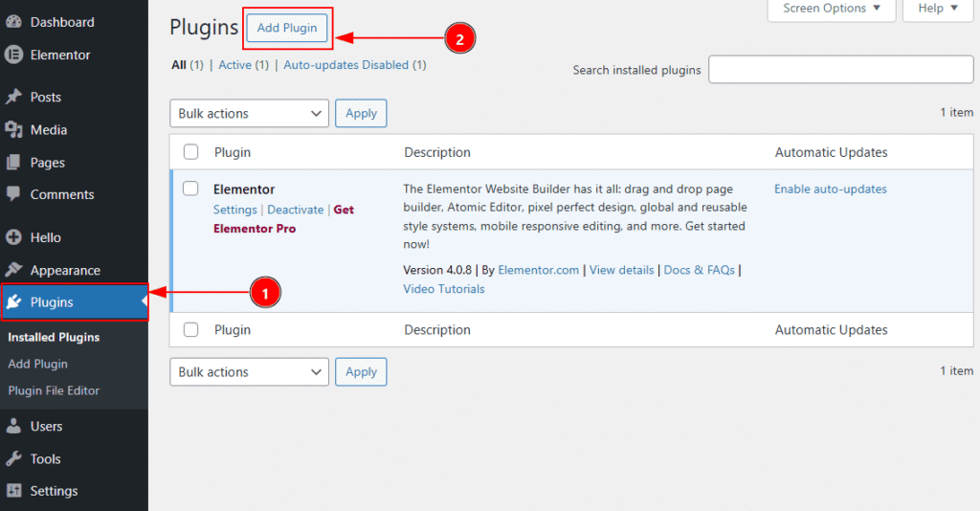Click the Settings sliders icon
980x511 pixels.
pyautogui.click(x=13, y=491)
